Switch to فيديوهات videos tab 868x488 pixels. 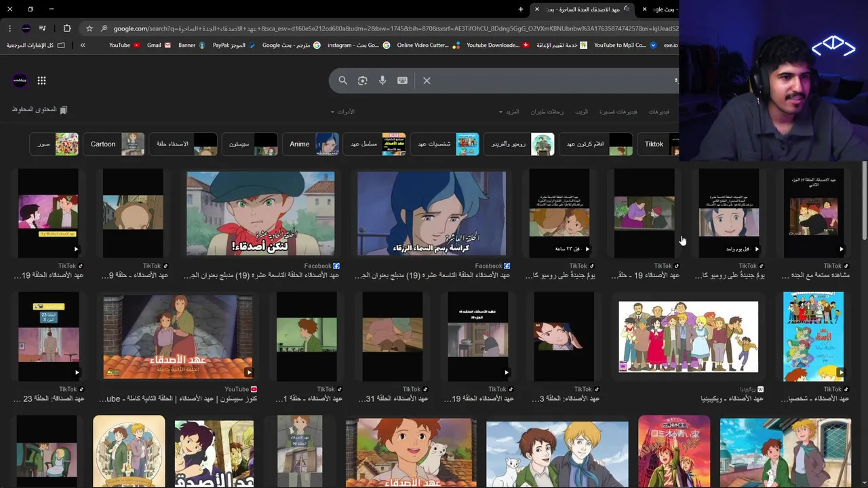coord(658,112)
